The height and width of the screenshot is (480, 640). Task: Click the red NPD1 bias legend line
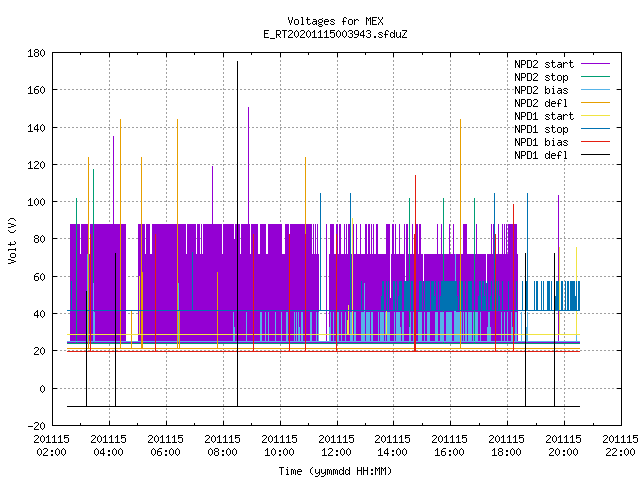595,142
